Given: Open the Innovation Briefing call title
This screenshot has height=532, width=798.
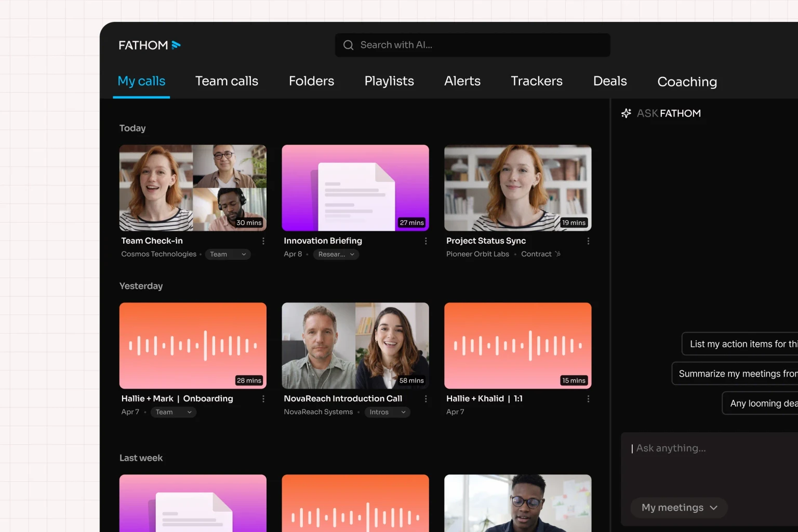Looking at the screenshot, I should 323,241.
